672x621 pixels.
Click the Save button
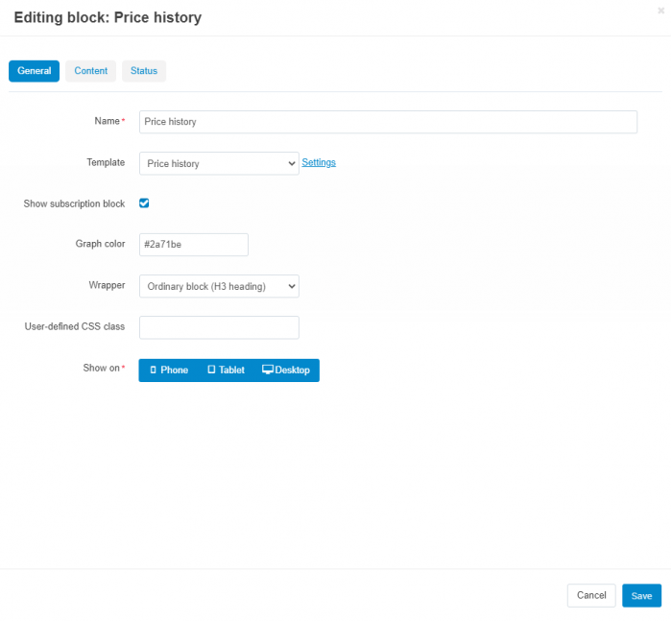tap(641, 596)
